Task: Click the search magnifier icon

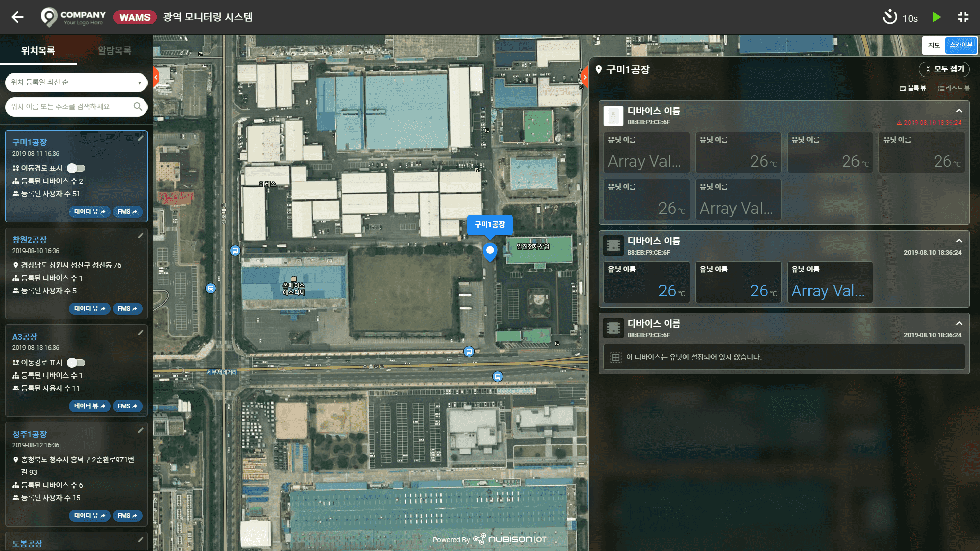Action: (x=138, y=107)
